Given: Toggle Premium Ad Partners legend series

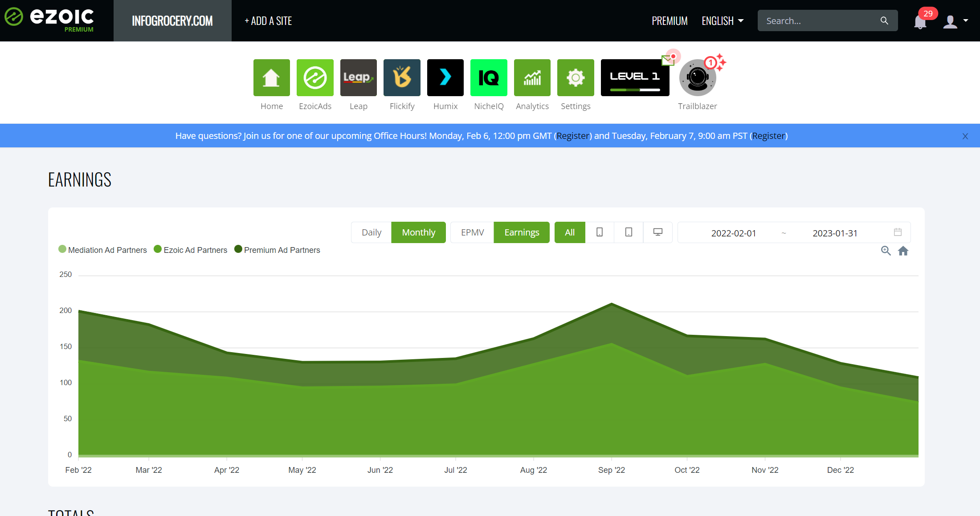Looking at the screenshot, I should coord(277,250).
